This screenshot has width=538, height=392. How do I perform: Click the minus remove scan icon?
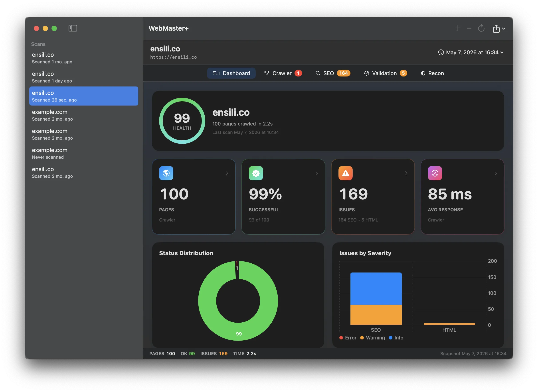[x=469, y=28]
